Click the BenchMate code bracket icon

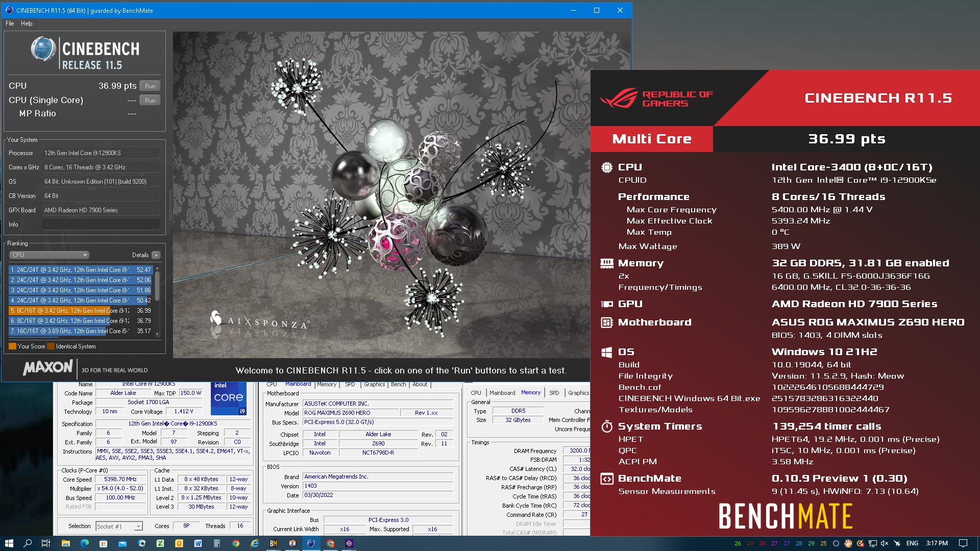606,479
